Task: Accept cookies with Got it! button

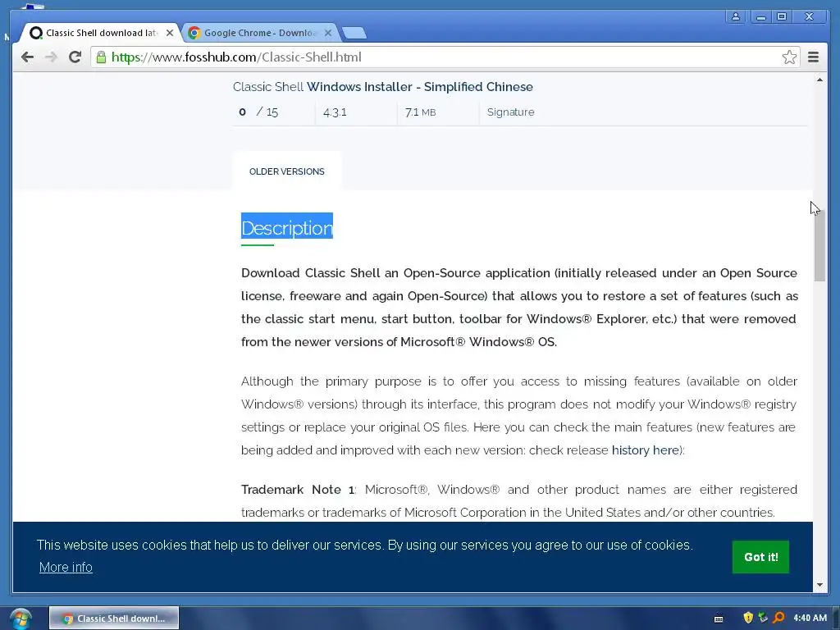Action: point(760,557)
